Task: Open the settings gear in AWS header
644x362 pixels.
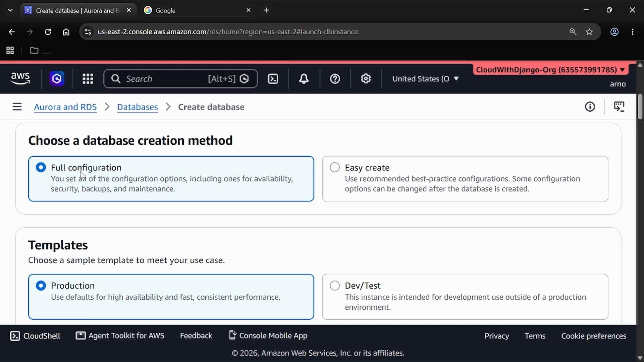Action: click(366, 79)
